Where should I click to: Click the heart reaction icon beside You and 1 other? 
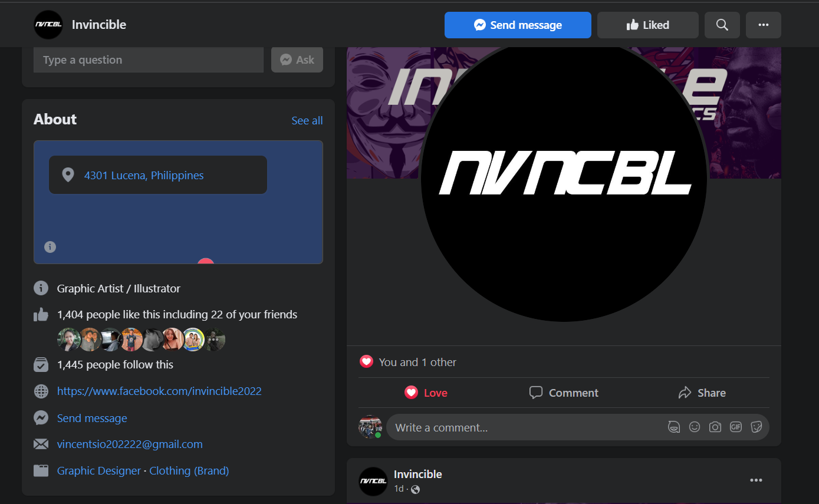[x=366, y=362]
